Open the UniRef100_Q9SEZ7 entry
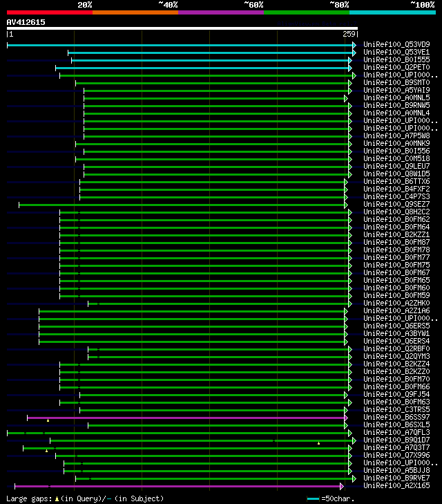 tap(396, 204)
